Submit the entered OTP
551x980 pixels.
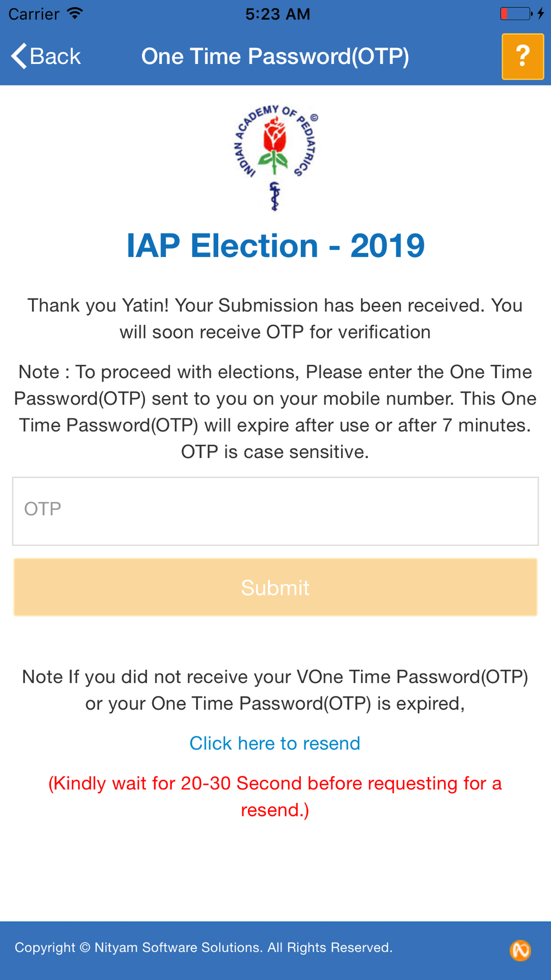(275, 587)
